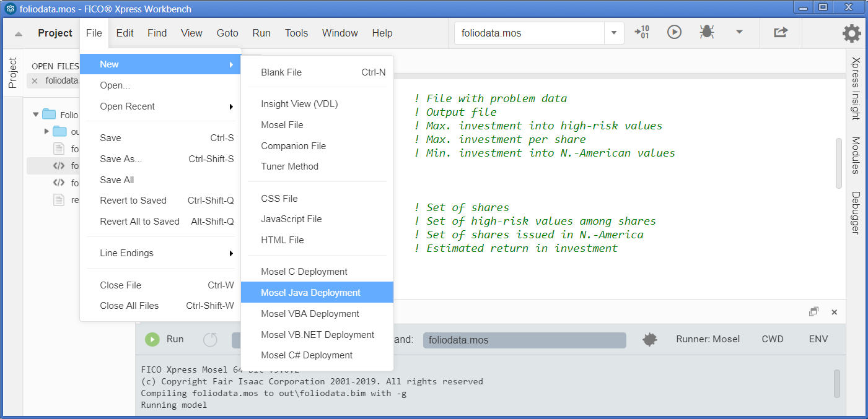Expand the New submenu arrow
This screenshot has width=868, height=419.
(231, 64)
